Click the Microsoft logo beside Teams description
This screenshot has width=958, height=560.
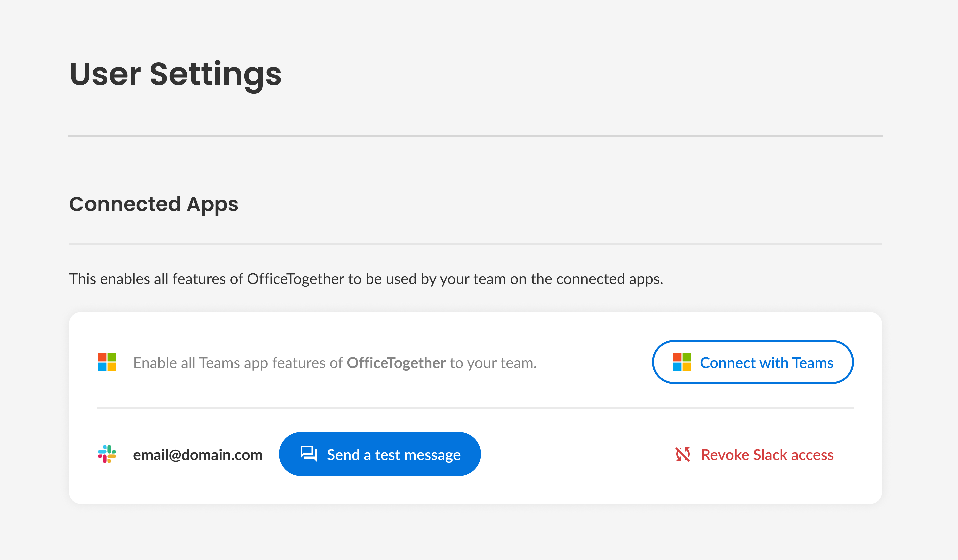tap(107, 362)
